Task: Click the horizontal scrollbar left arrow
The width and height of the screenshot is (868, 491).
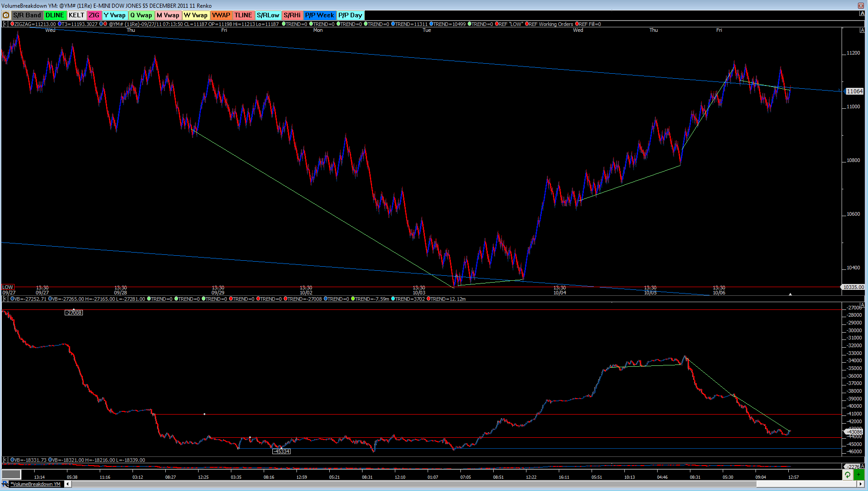Action: (x=68, y=484)
